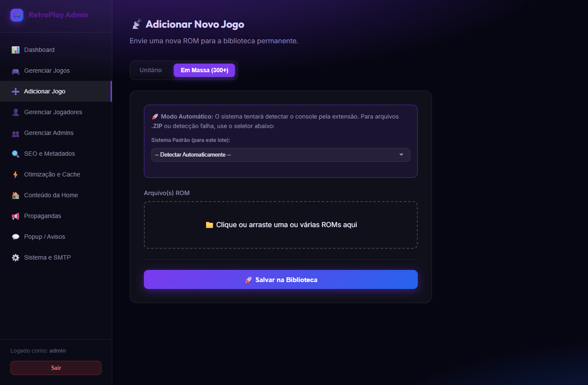
Task: Click the dropdown arrow of Detectar Automaticamente
Action: click(x=401, y=155)
